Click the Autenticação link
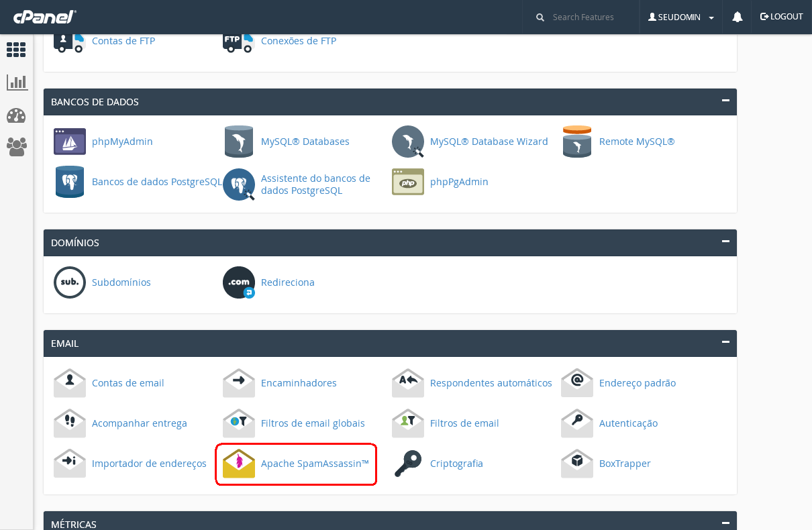The width and height of the screenshot is (812, 530). pyautogui.click(x=628, y=423)
